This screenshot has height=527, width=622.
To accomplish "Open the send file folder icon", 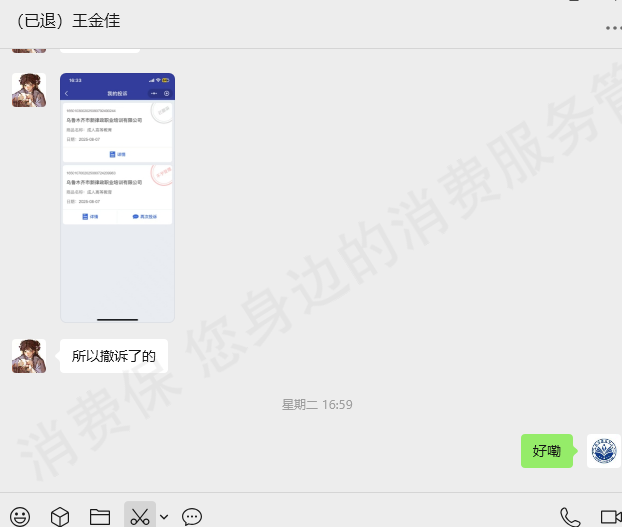I will pyautogui.click(x=100, y=517).
